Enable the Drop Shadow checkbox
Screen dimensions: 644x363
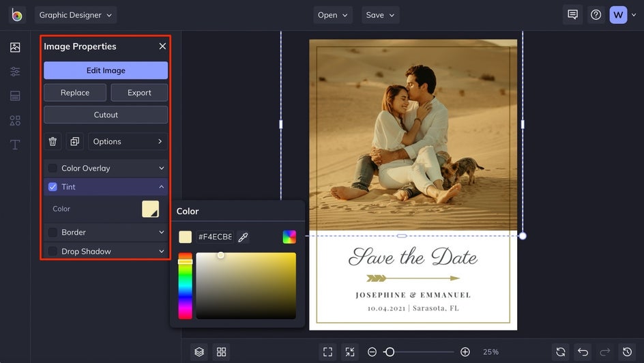[53, 252]
